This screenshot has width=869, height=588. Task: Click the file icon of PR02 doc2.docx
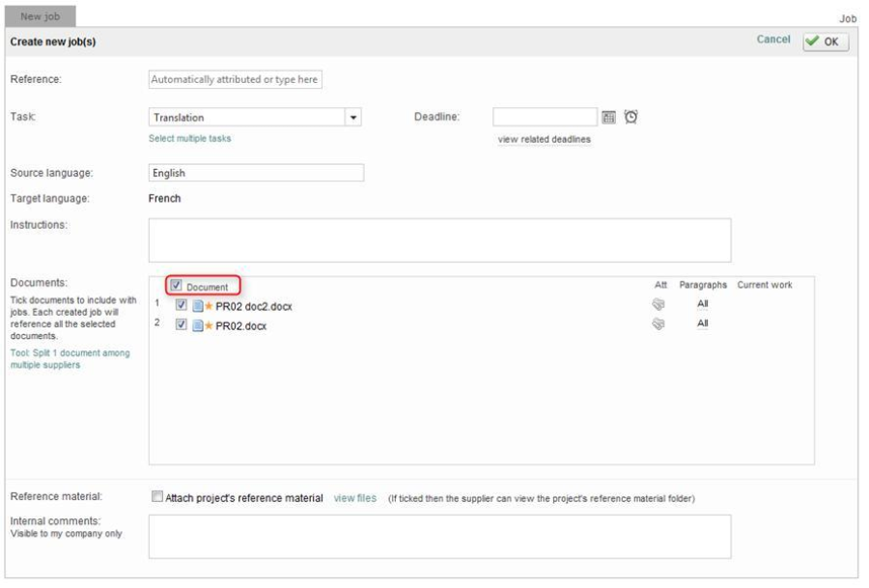197,306
